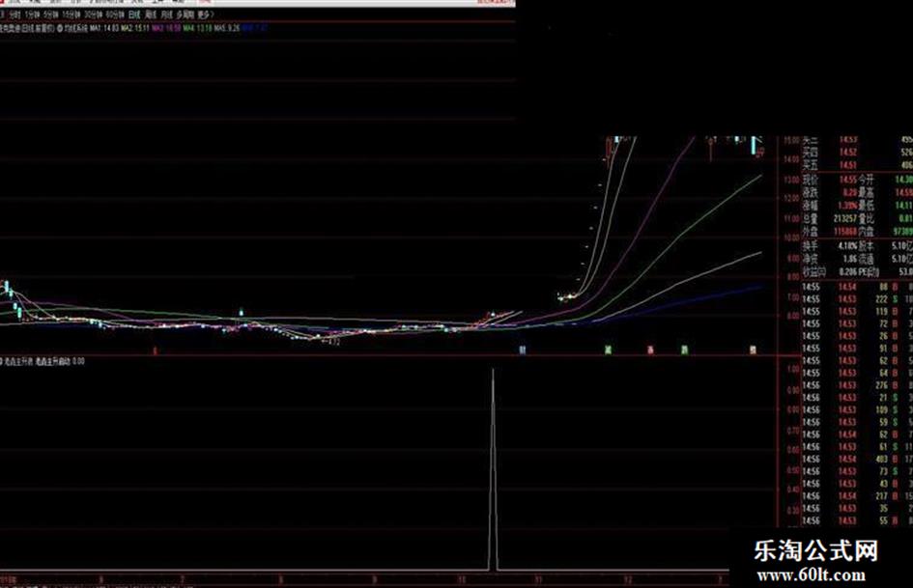Click the magenta MA3 indicator value
This screenshot has width=913, height=588.
tap(166, 28)
